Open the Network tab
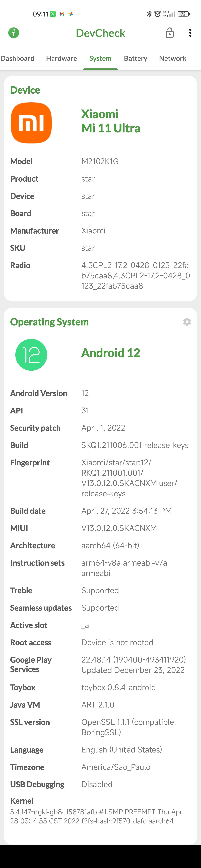 173,58
